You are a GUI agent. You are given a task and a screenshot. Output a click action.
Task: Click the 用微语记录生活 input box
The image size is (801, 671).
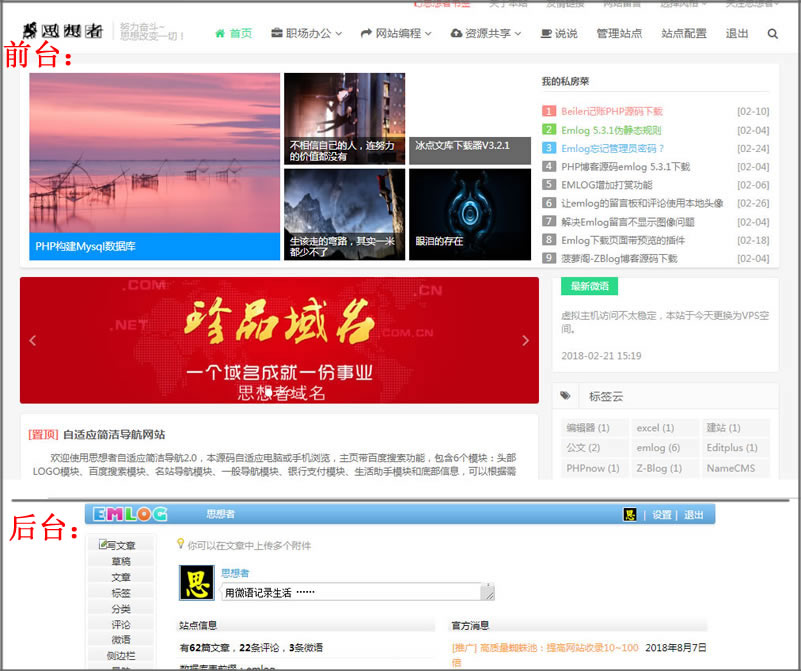click(358, 592)
